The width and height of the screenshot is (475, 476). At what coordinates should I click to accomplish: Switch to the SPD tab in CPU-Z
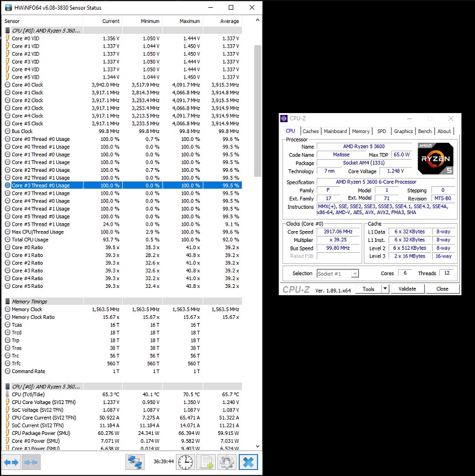click(381, 131)
